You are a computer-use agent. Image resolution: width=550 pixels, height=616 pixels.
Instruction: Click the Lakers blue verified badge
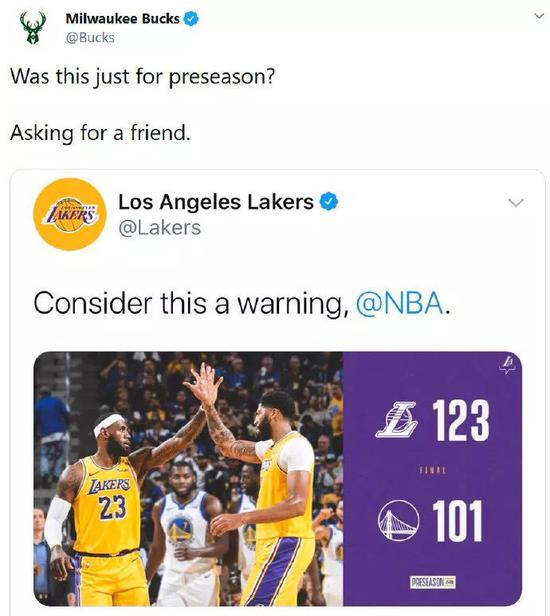[x=328, y=202]
